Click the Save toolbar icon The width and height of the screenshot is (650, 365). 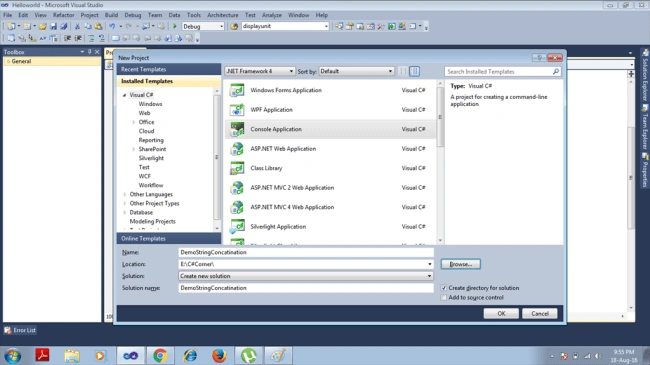(53, 26)
